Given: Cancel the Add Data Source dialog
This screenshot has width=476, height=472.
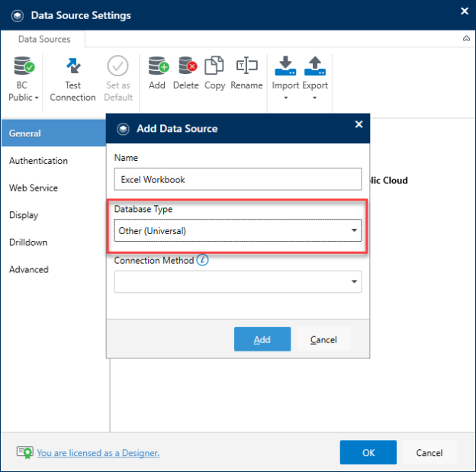Looking at the screenshot, I should 323,339.
